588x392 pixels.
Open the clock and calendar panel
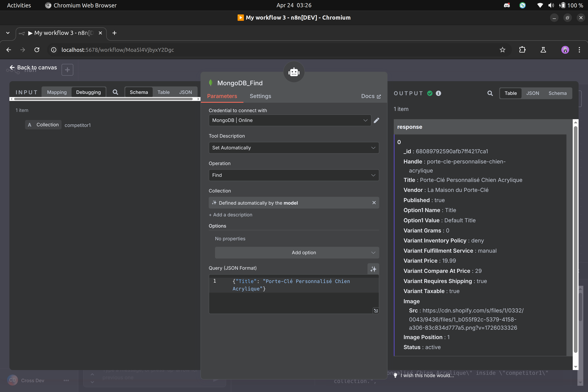pyautogui.click(x=294, y=5)
